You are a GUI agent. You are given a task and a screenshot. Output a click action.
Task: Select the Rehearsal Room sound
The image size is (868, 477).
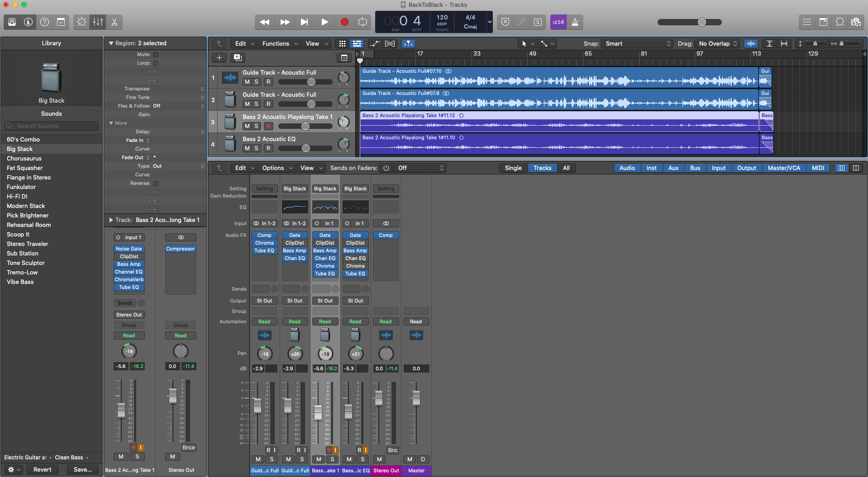(x=29, y=225)
